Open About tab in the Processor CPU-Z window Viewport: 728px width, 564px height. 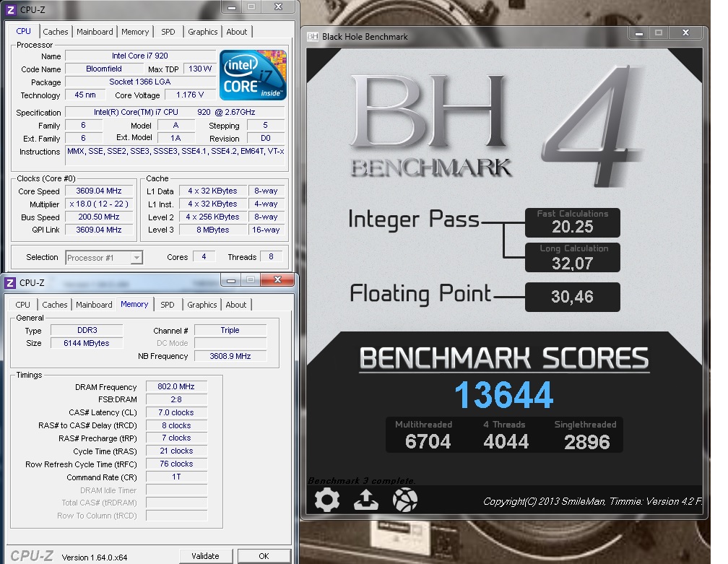pyautogui.click(x=237, y=32)
